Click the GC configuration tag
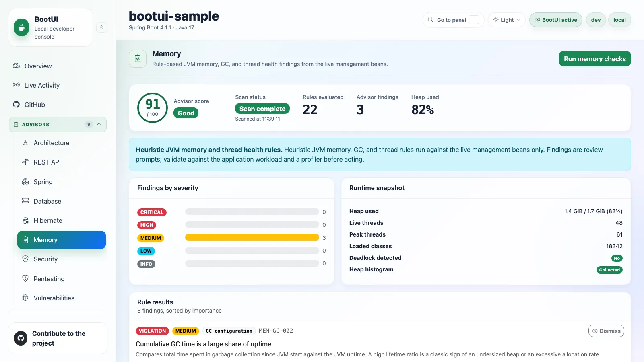 coord(229,331)
